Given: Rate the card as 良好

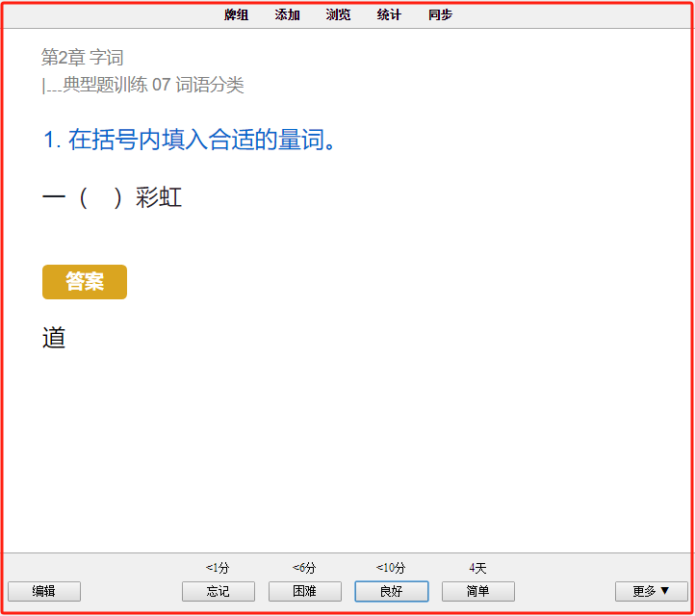Looking at the screenshot, I should click(x=392, y=591).
